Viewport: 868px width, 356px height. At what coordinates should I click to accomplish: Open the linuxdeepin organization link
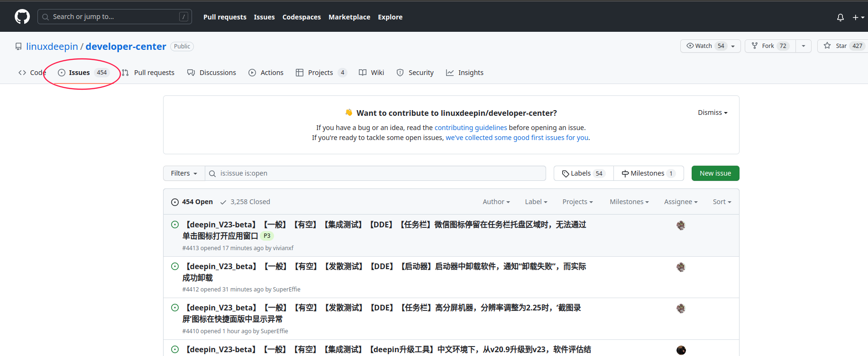coord(52,47)
